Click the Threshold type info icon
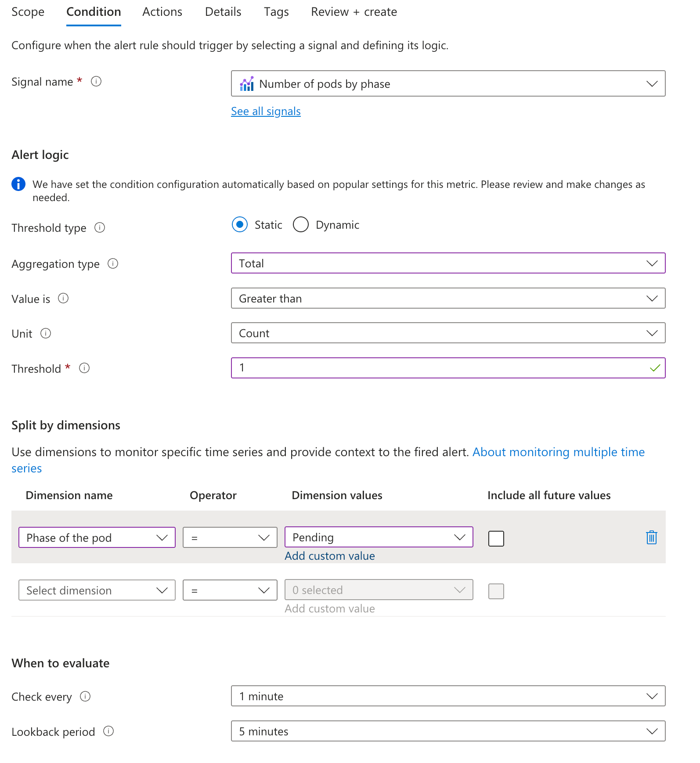 pos(100,227)
